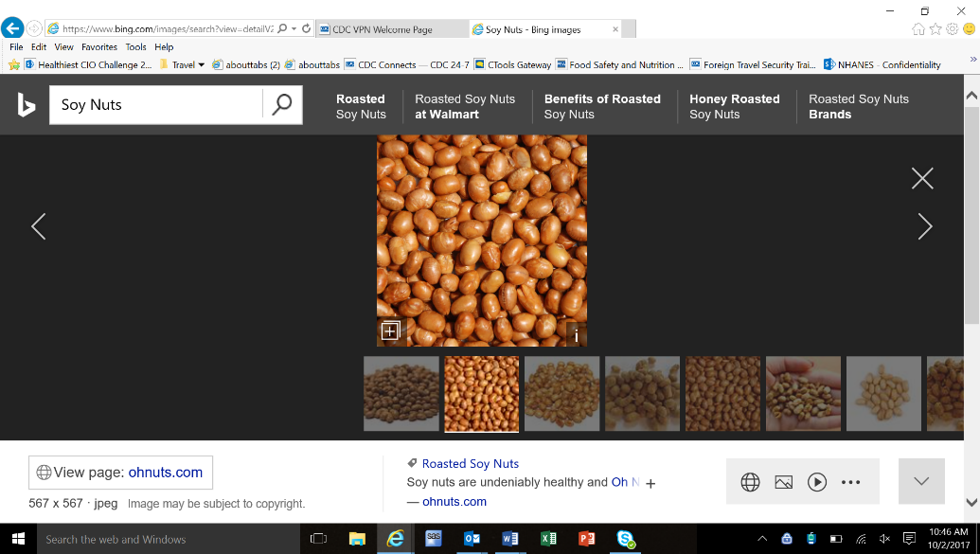Select the pale soy nuts on white thumbnail
This screenshot has width=980, height=554.
coord(883,393)
